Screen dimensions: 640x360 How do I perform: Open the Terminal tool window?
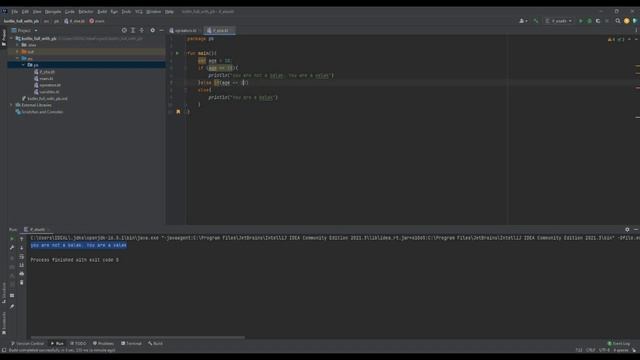point(131,344)
